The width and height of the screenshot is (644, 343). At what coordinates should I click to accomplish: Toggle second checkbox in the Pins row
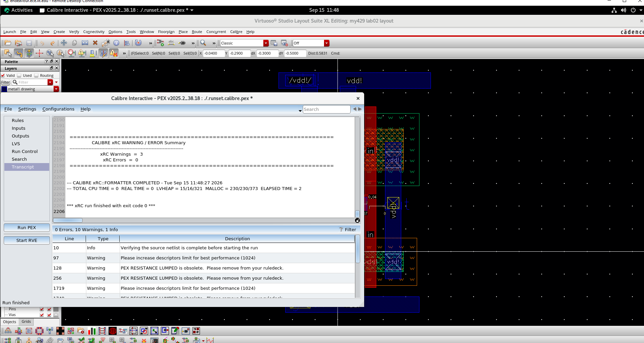49,309
